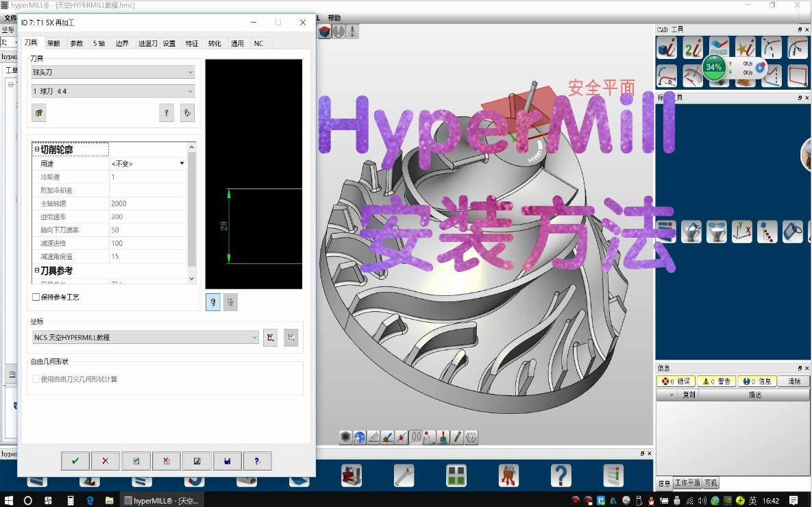This screenshot has width=812, height=507.
Task: Switch to the NC tab in the dialog
Action: coord(259,42)
